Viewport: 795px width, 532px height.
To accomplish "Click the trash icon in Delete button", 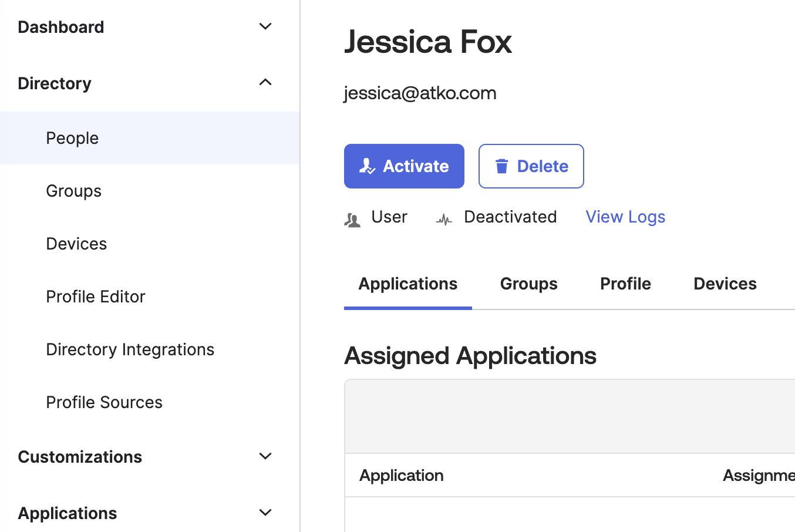I will pyautogui.click(x=501, y=166).
